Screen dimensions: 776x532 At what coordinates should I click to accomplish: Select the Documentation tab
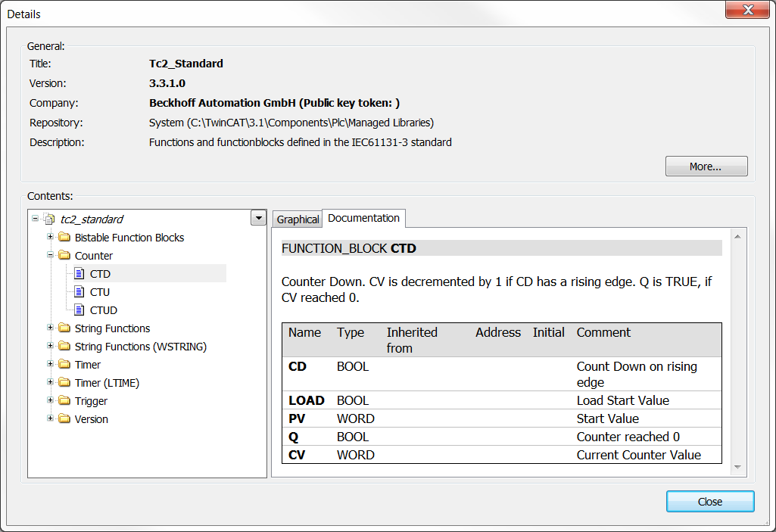[363, 218]
